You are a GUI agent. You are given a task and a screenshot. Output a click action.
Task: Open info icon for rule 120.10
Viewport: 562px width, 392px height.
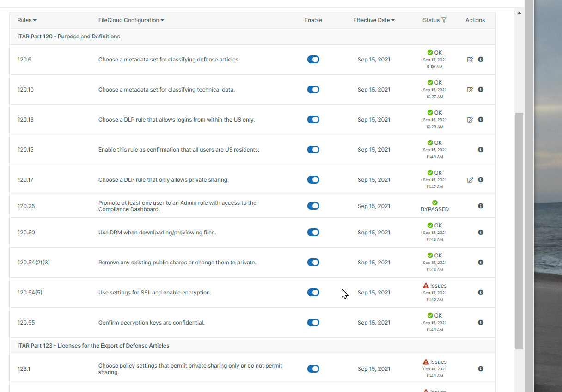[x=481, y=90]
